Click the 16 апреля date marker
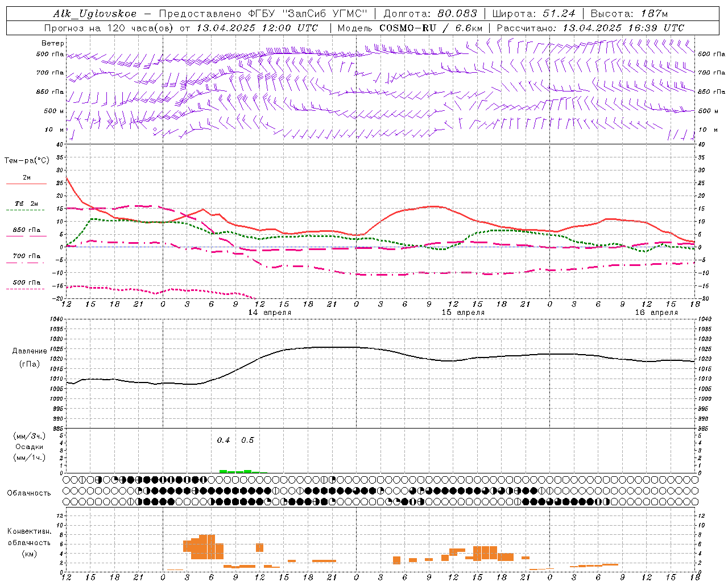 pyautogui.click(x=656, y=313)
